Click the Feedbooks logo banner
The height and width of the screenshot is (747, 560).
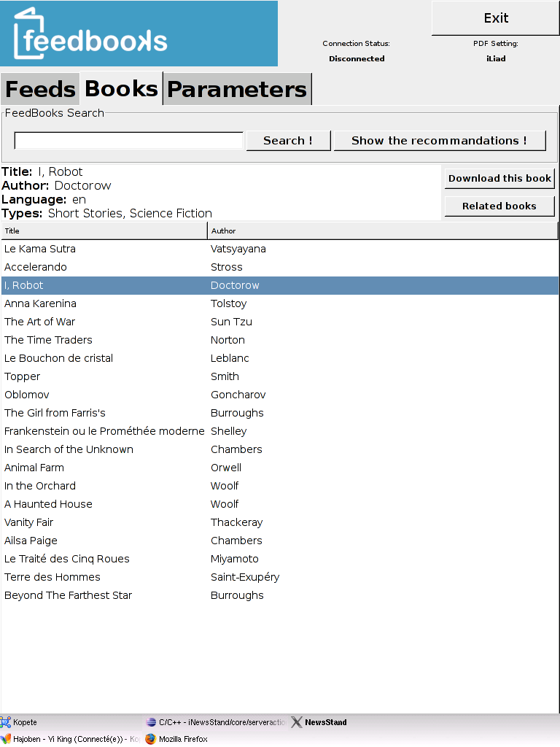pos(139,34)
